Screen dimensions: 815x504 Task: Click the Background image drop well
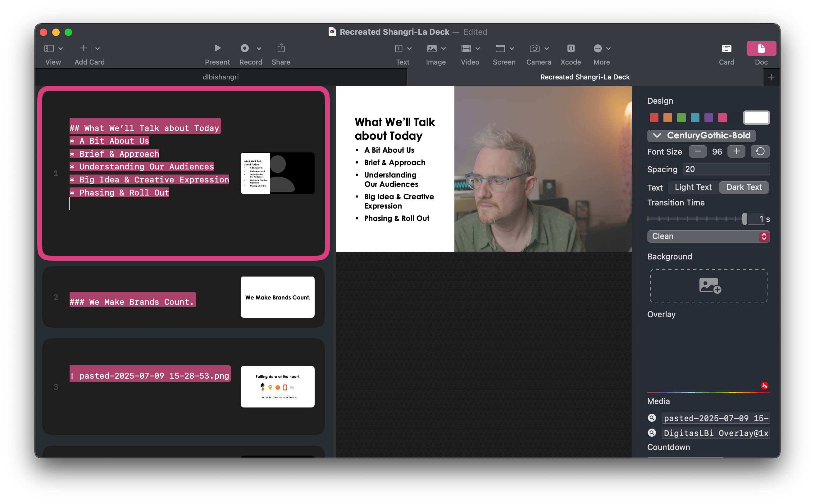pos(708,286)
